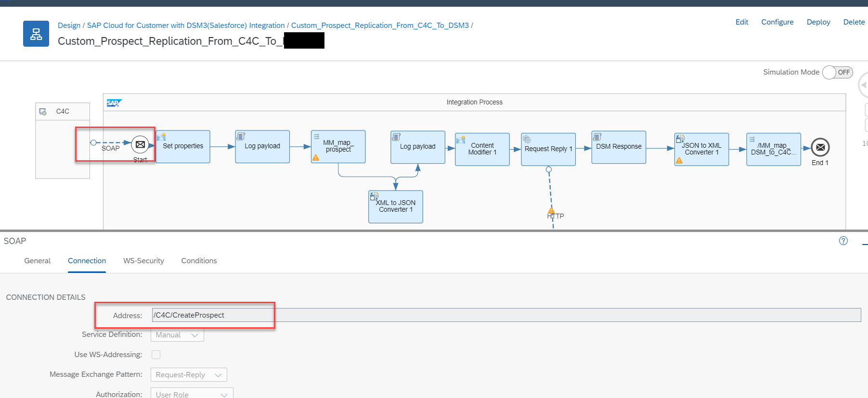Select the XML to JSON Converter 1 step

click(x=395, y=206)
